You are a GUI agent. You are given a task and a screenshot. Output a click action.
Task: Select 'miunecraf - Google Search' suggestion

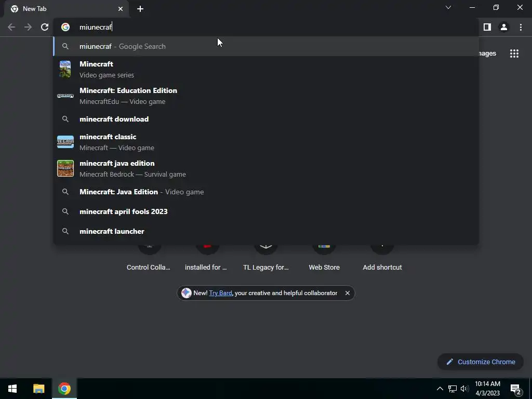point(266,46)
